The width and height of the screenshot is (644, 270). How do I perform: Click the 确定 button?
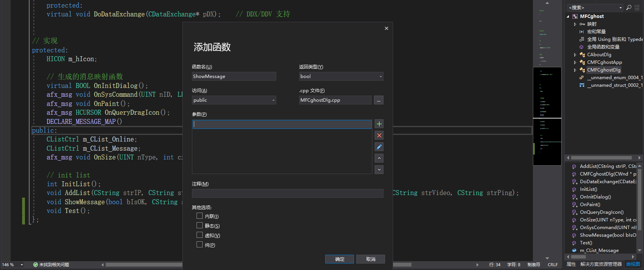coord(339,259)
